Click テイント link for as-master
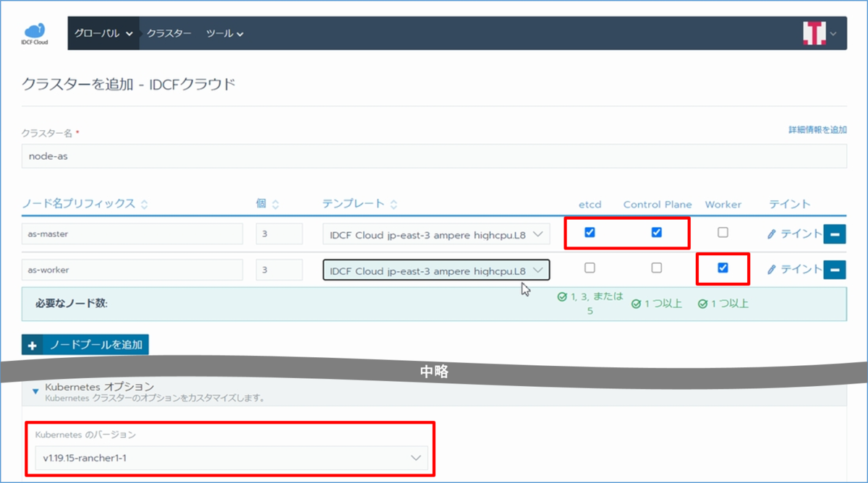 pyautogui.click(x=801, y=234)
